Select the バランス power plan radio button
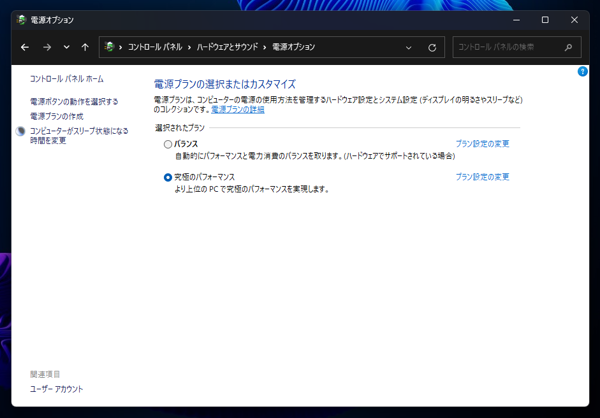Image resolution: width=600 pixels, height=418 pixels. coord(168,144)
